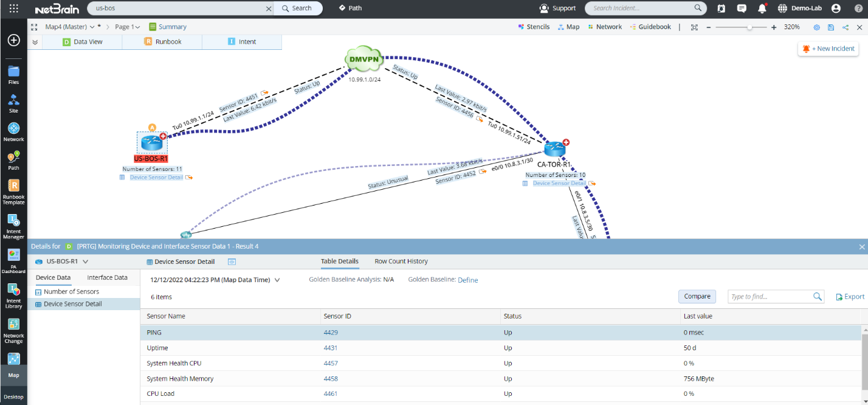Select the DMVPN cloud node

(365, 60)
